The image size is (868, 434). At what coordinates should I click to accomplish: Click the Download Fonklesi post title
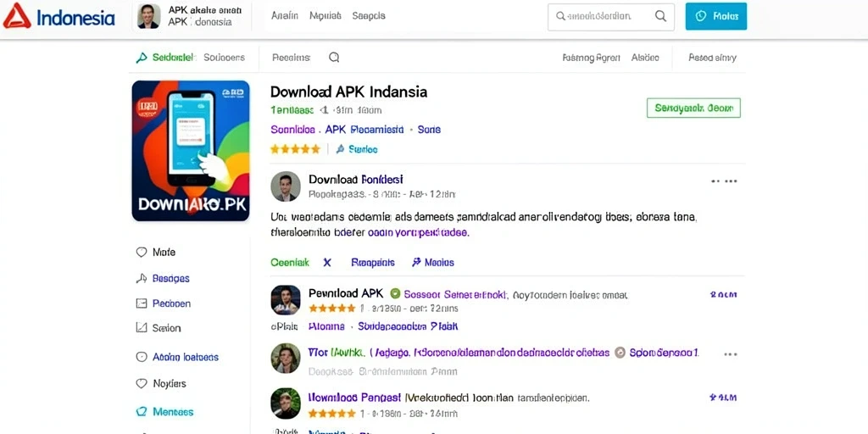click(x=356, y=180)
